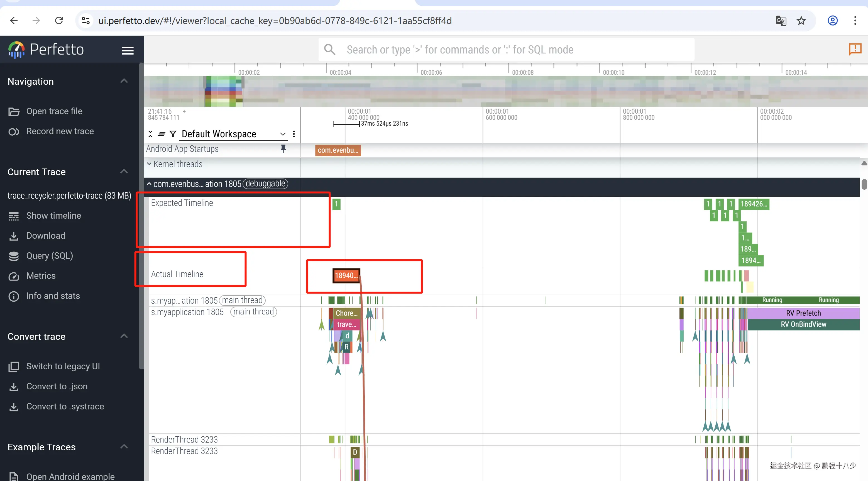Click the Record new trace icon
Screen dimensions: 868x481
tap(13, 131)
